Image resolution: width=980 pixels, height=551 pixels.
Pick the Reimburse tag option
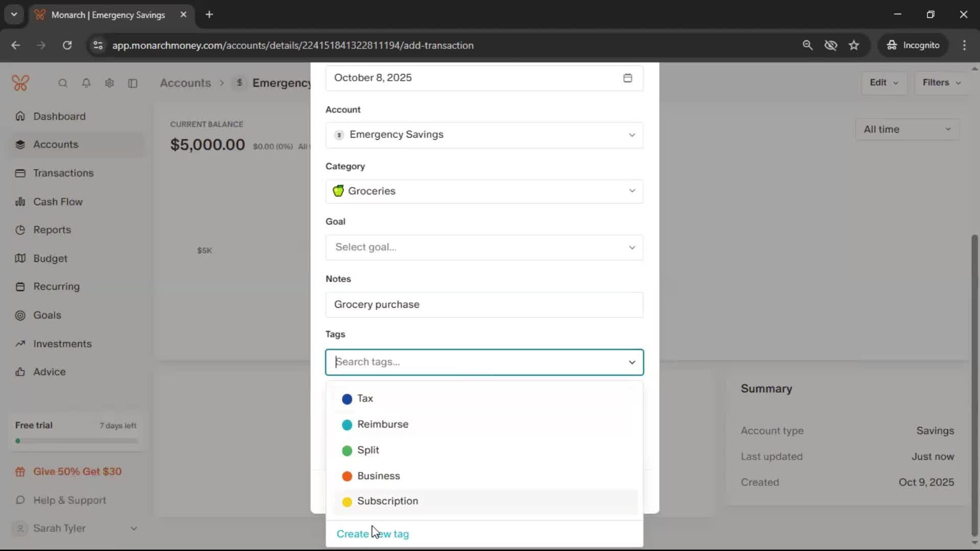pos(382,424)
